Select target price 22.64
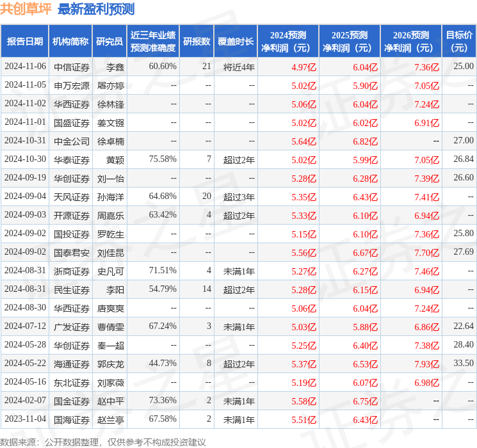This screenshot has height=448, width=477. 464,326
